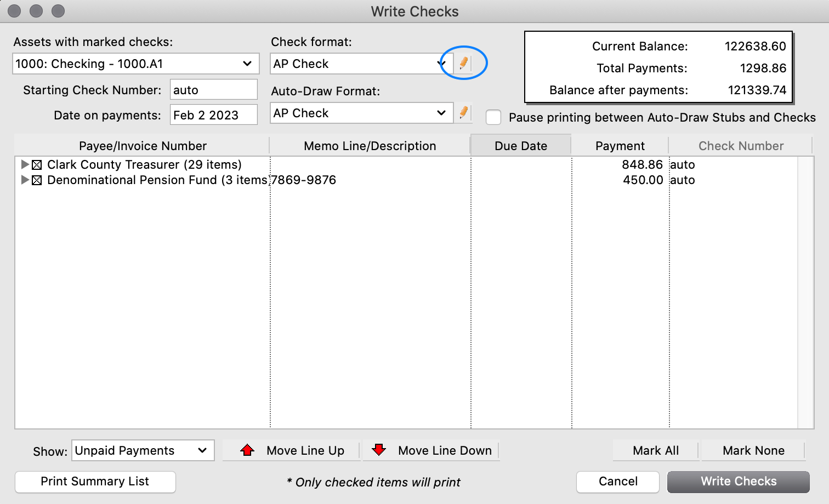Screen dimensions: 829x504
Task: Uncheck the Denominational Pension Fund payment
Action: (x=37, y=180)
